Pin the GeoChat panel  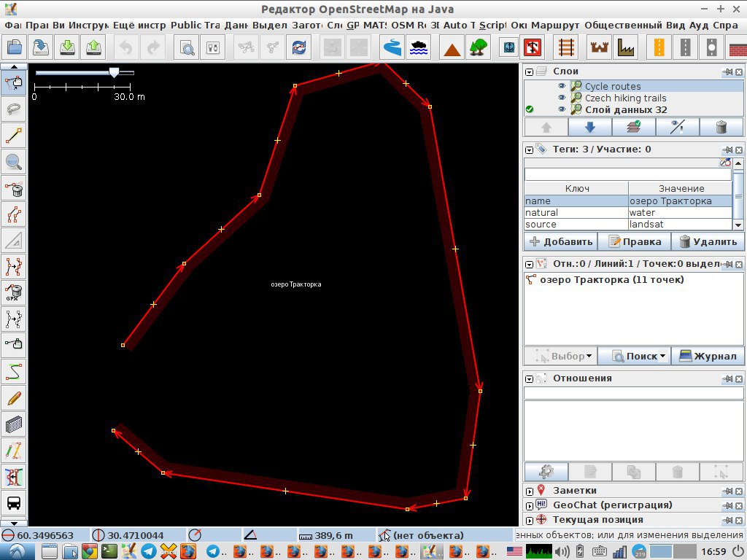(727, 506)
